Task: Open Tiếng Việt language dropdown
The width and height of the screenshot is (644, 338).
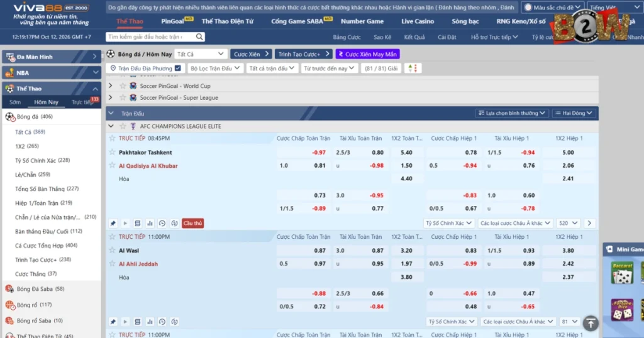Action: pos(614,8)
